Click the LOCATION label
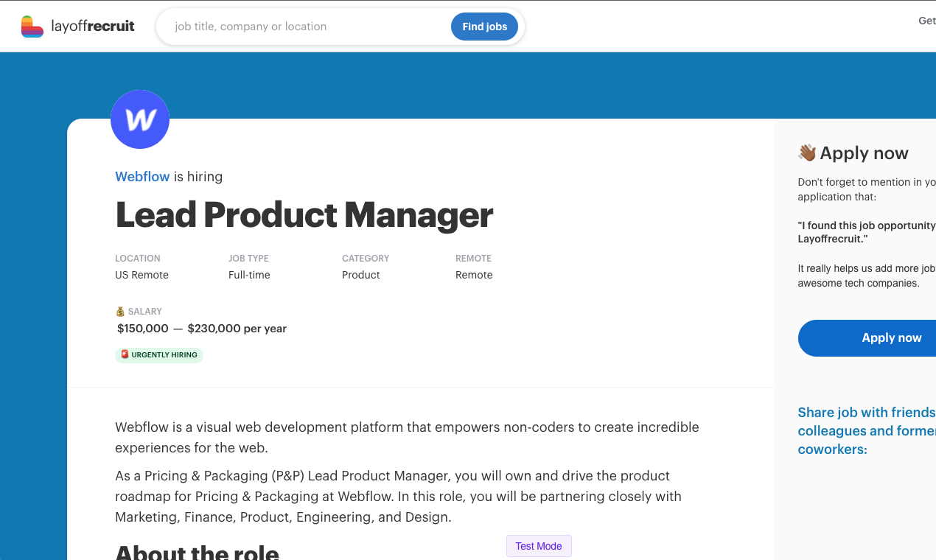 tap(138, 259)
